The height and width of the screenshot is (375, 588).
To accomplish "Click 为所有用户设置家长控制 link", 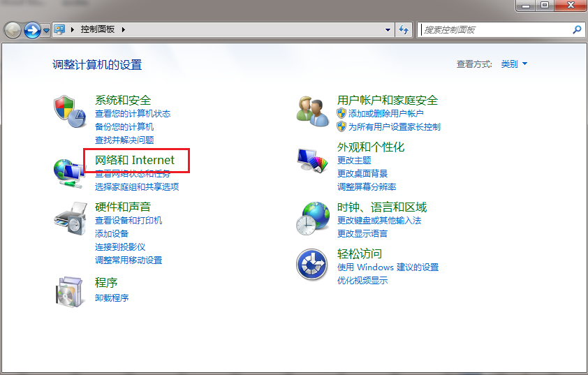I will coord(394,127).
